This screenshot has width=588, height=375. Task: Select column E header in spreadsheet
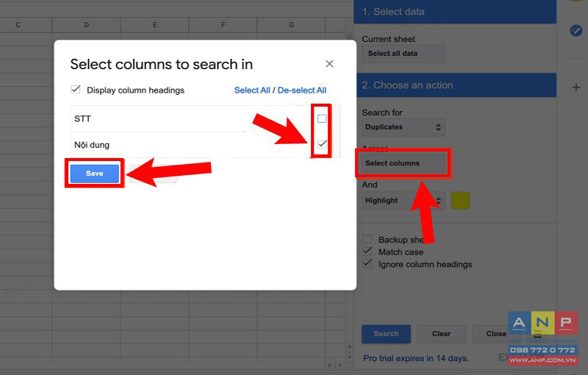click(154, 25)
